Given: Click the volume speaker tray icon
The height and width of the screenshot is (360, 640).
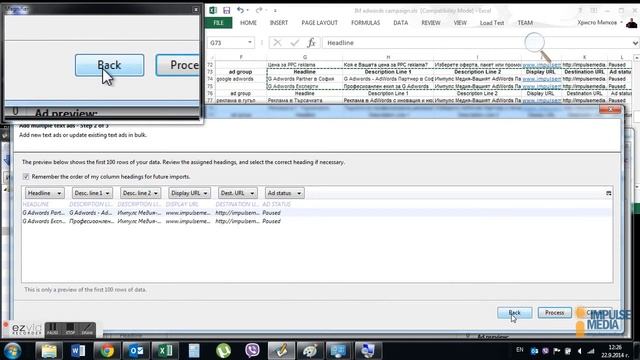Looking at the screenshot, I should 579,351.
